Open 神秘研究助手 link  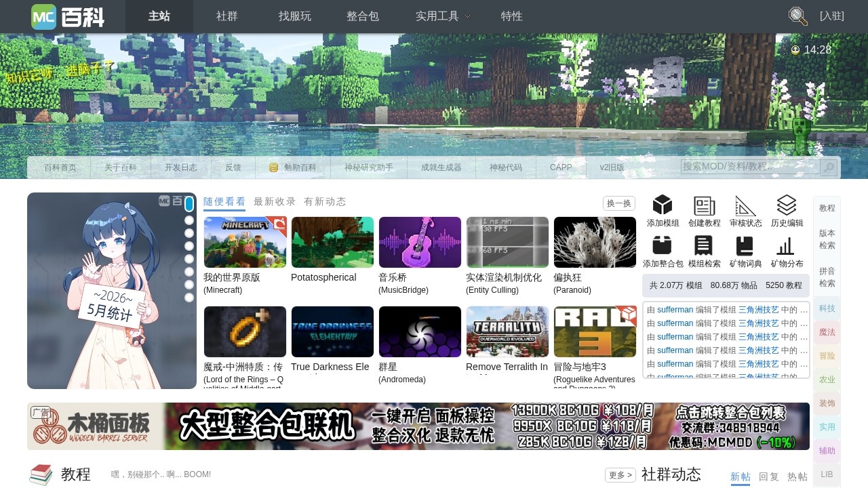click(x=369, y=167)
